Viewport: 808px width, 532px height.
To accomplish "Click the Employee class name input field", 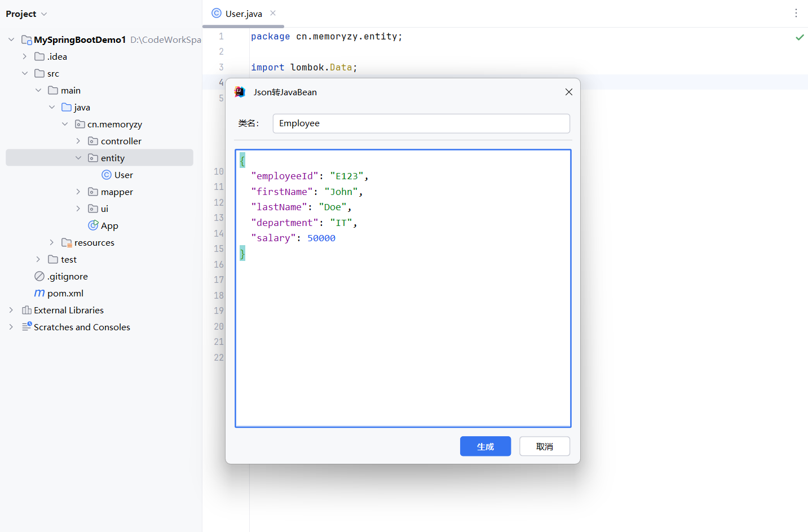I will (421, 123).
